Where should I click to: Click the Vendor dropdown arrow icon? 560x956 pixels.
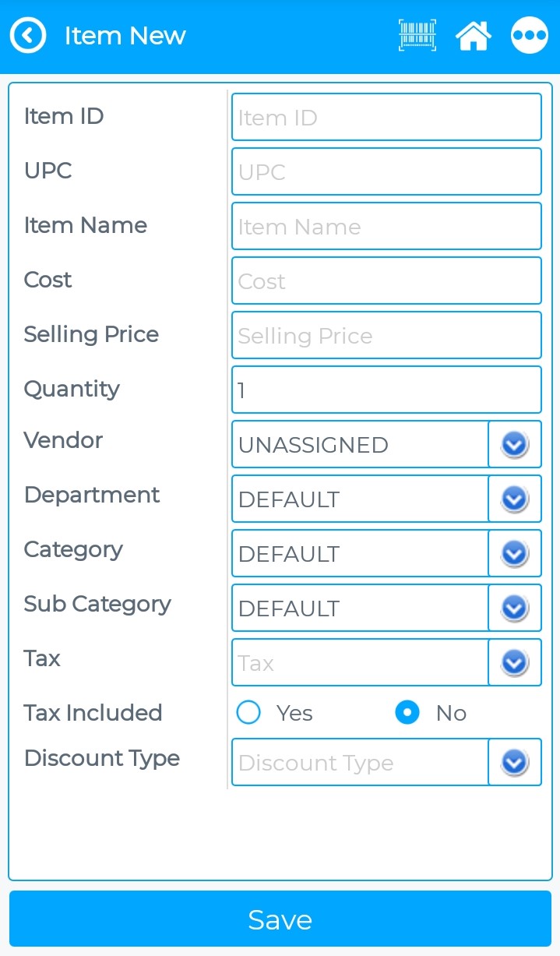tap(515, 445)
